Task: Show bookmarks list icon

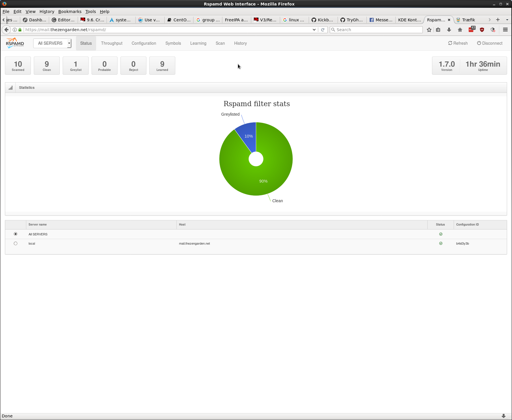Action: pyautogui.click(x=438, y=30)
